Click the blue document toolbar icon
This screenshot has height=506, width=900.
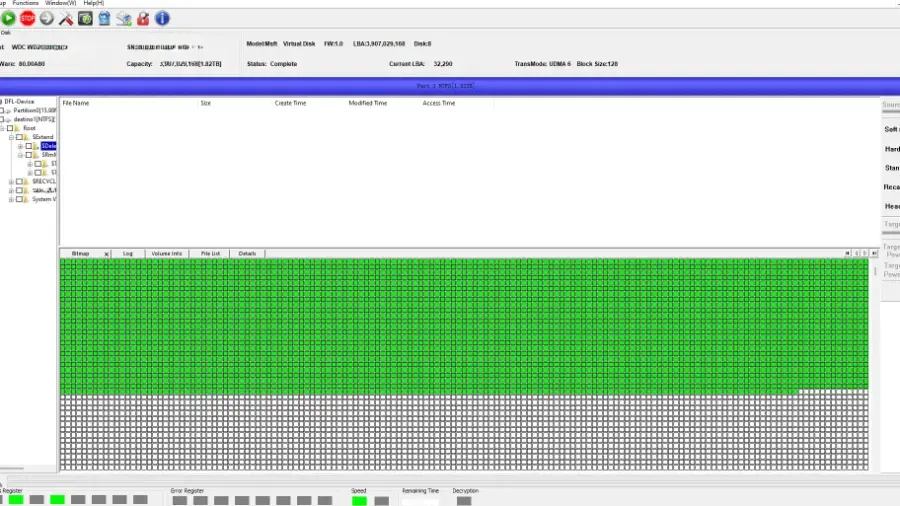click(104, 18)
